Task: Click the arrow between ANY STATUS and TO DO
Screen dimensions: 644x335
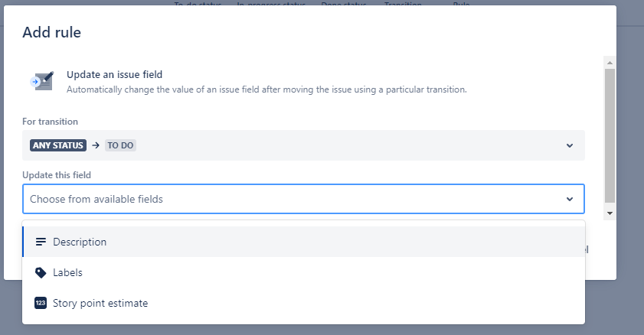Action: (96, 145)
